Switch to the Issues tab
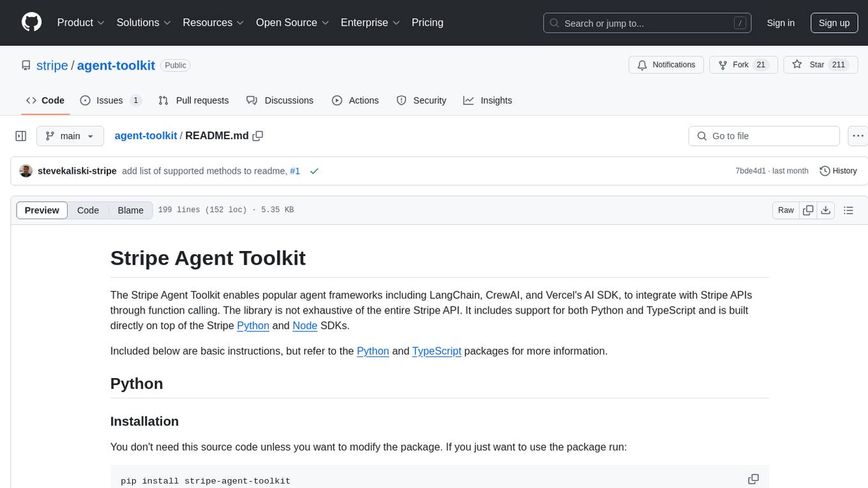Viewport: 868px width, 488px height. [x=110, y=100]
